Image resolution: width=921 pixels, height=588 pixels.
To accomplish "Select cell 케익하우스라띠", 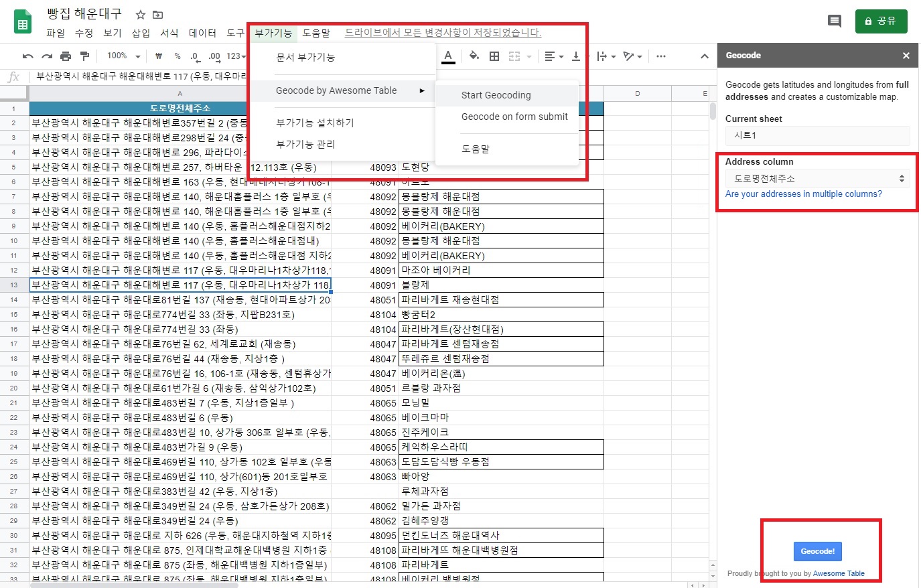I will pos(501,447).
